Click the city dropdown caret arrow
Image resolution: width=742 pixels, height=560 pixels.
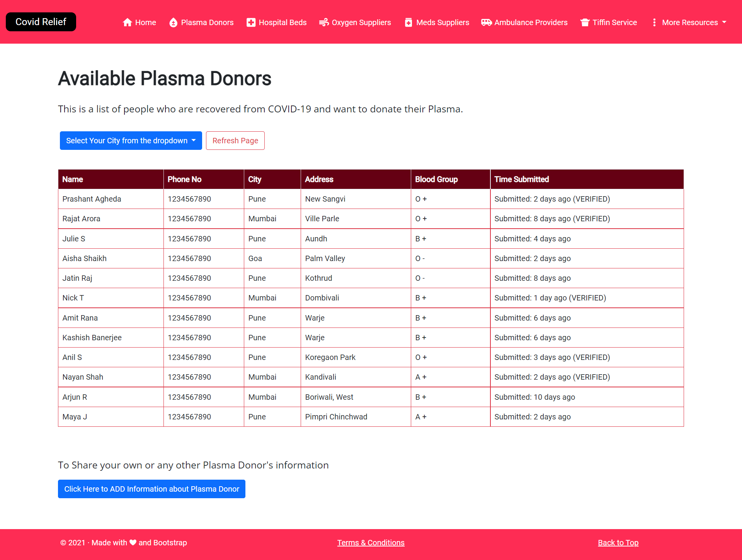(194, 141)
